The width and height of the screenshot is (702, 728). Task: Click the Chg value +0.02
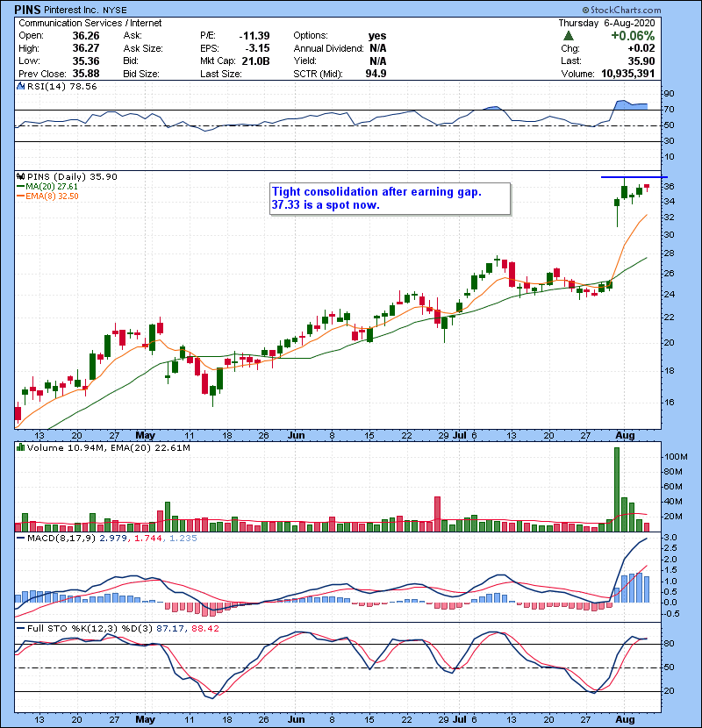click(641, 48)
